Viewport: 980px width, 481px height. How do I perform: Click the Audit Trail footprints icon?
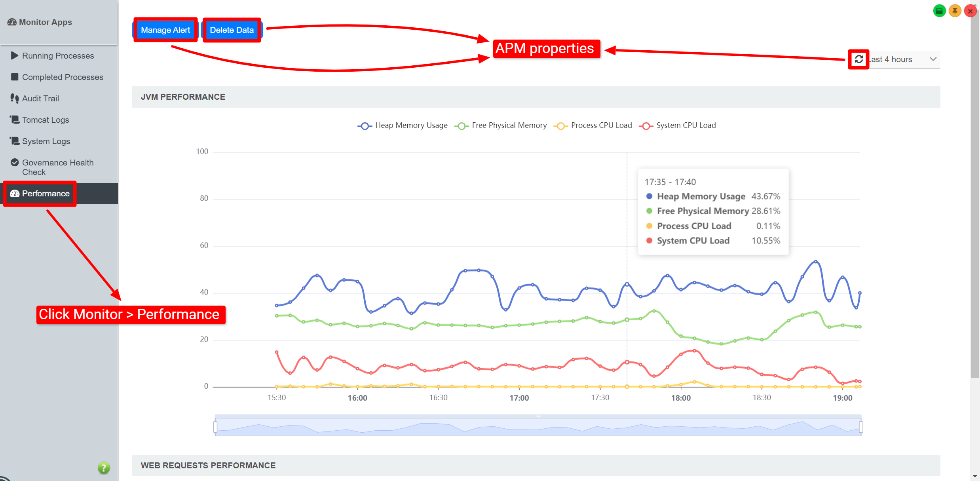(x=15, y=98)
